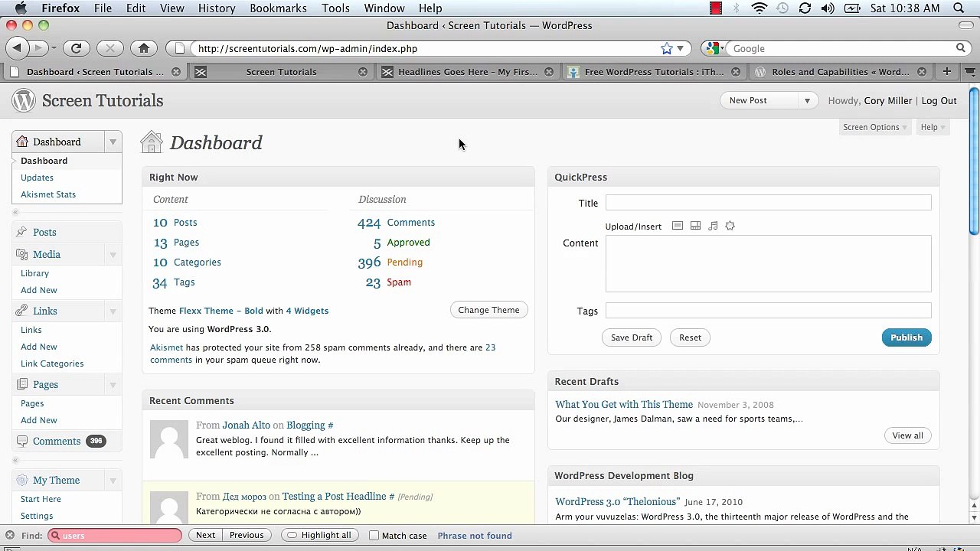Close the Screen Tutorials tab
Image resolution: width=980 pixels, height=551 pixels.
coord(363,72)
